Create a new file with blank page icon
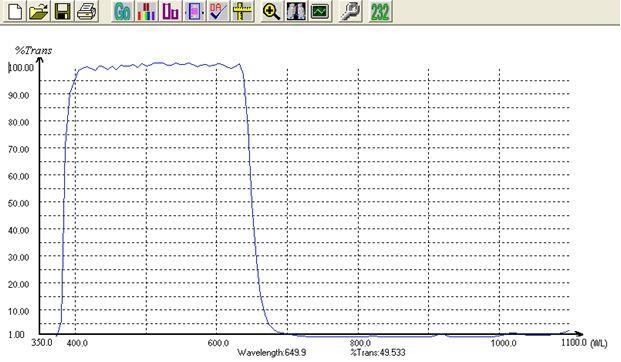The width and height of the screenshot is (621, 362). click(x=15, y=11)
